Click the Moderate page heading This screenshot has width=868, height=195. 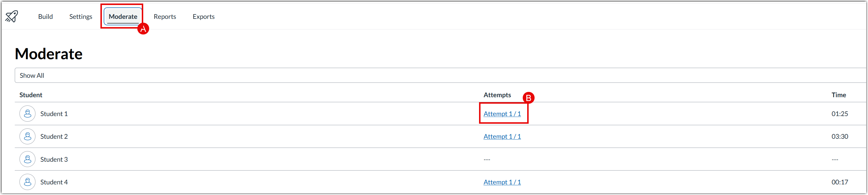(x=48, y=54)
